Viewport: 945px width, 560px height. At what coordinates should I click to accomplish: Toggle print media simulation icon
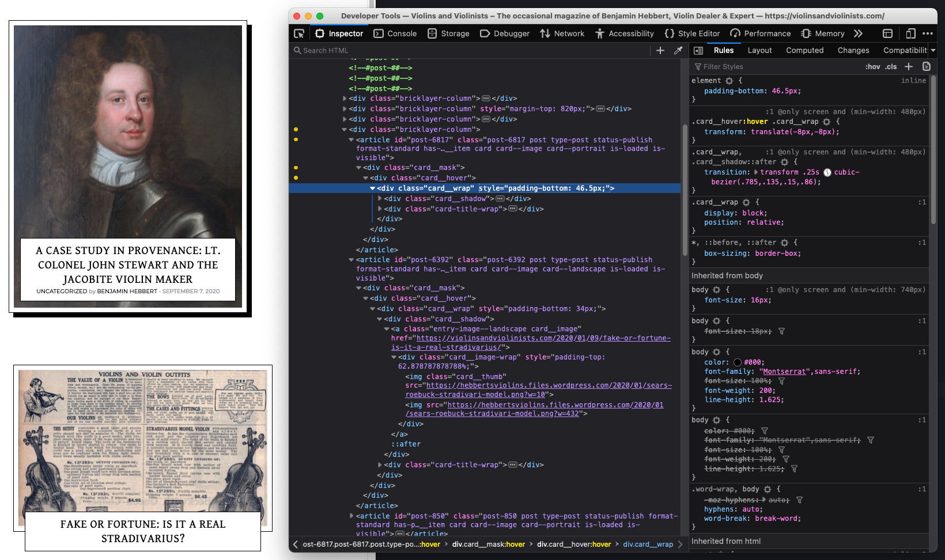[927, 67]
